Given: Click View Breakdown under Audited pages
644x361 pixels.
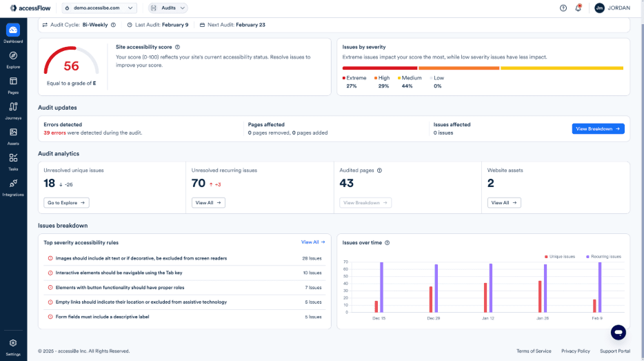Looking at the screenshot, I should tap(365, 203).
